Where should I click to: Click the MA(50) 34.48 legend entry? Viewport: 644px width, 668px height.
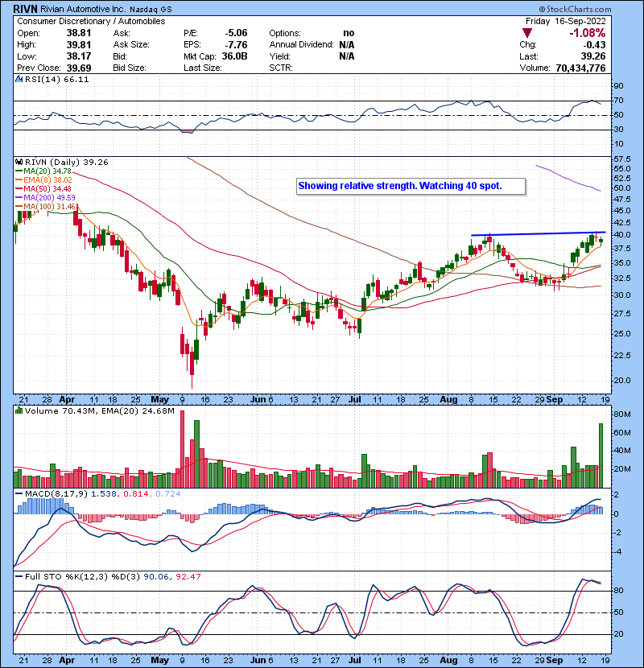(x=43, y=188)
